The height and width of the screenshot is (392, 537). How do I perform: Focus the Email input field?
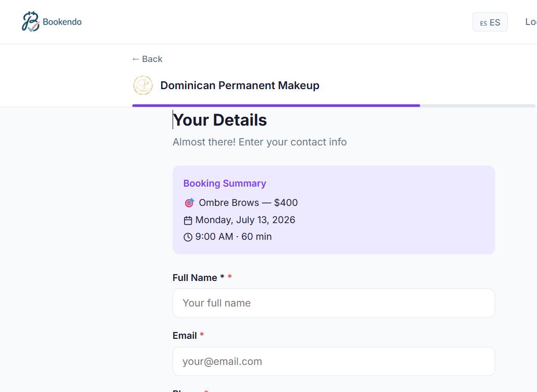click(x=334, y=361)
